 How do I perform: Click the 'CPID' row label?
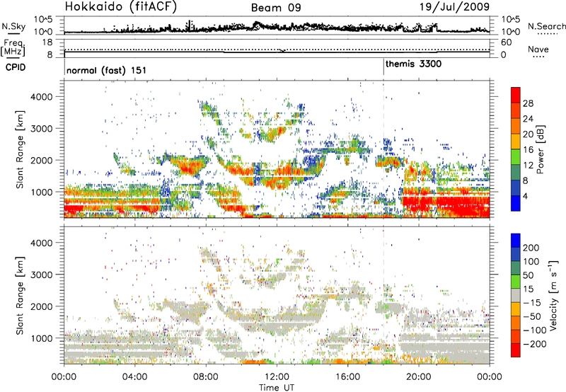coord(16,67)
